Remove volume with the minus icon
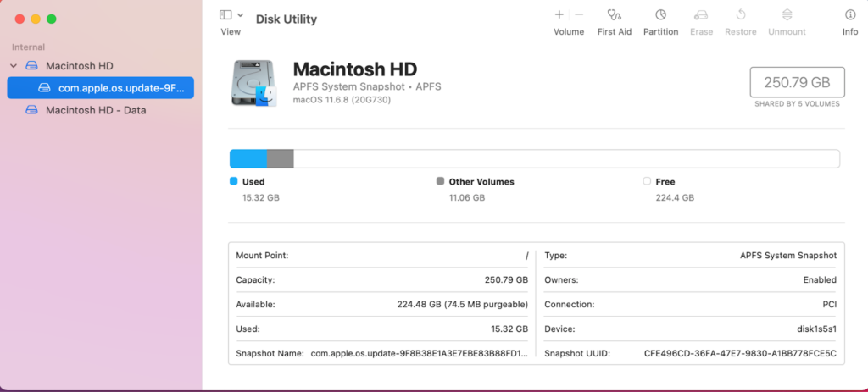The image size is (868, 392). 579,15
